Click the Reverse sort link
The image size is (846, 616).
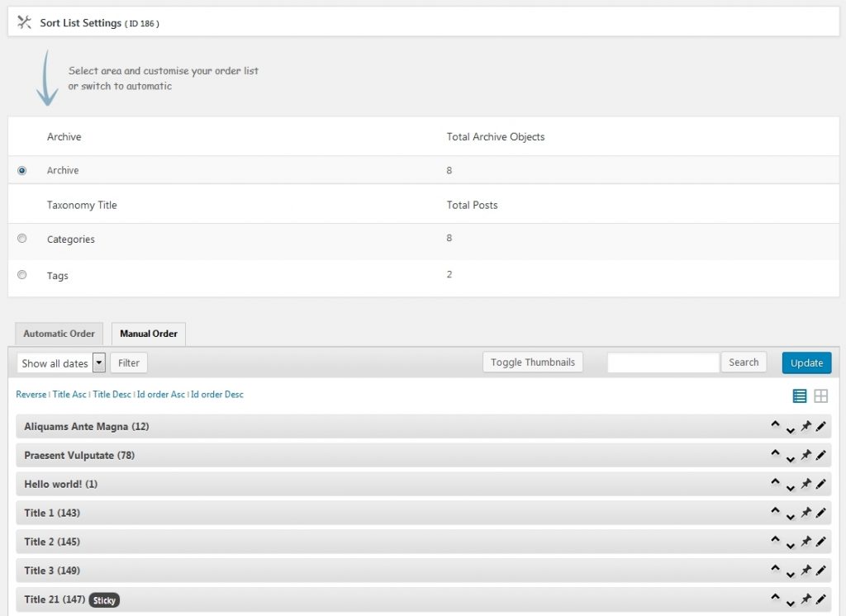pos(31,395)
